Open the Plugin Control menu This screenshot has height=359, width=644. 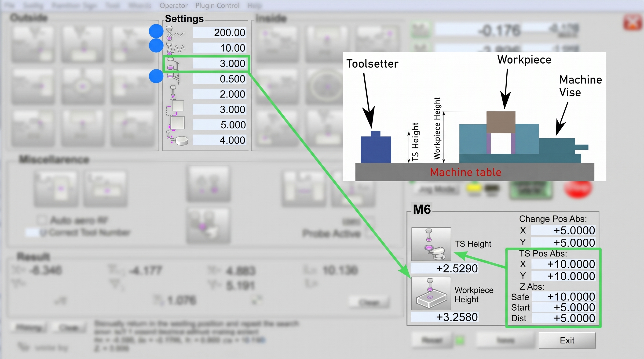tap(217, 5)
